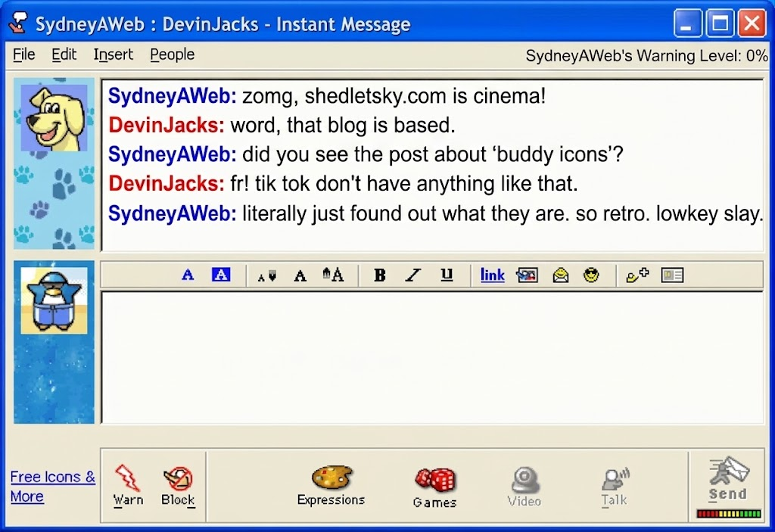Click the normal font size A icon
The image size is (775, 532).
click(x=300, y=275)
